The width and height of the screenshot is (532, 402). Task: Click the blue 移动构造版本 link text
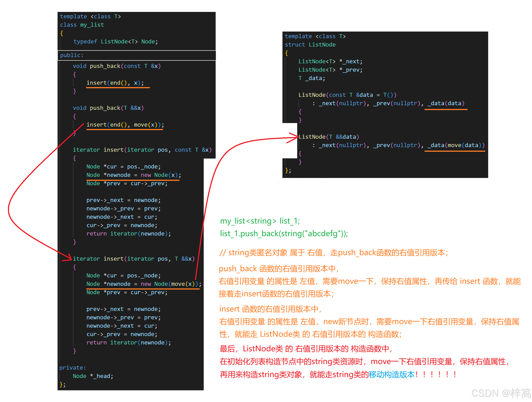[x=392, y=375]
